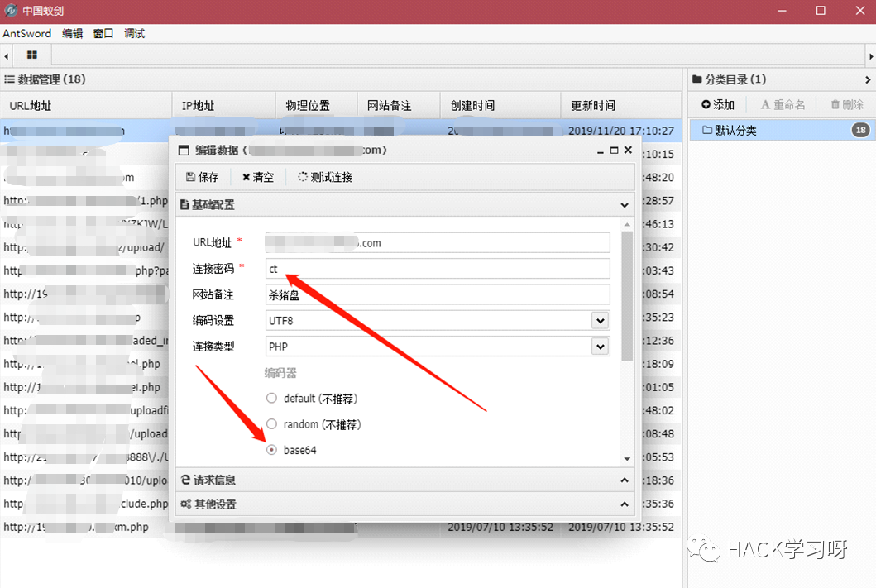This screenshot has width=876, height=588.
Task: Click the 2019/07/10 13:35:52 update time cell
Action: 620,527
